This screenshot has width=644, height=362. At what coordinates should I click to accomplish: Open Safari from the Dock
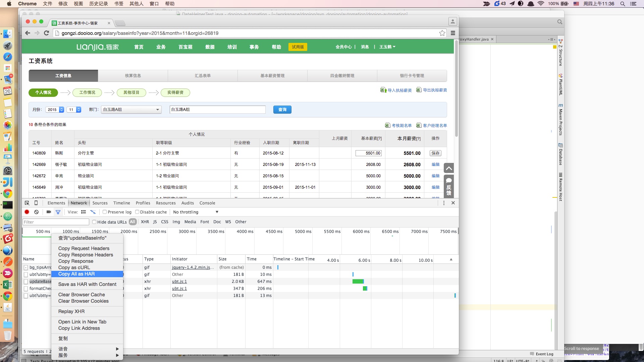click(x=8, y=57)
